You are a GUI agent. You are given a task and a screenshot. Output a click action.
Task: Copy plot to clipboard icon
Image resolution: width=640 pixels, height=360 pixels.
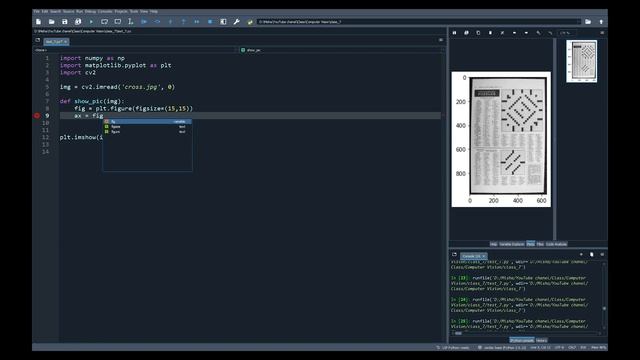tap(478, 33)
